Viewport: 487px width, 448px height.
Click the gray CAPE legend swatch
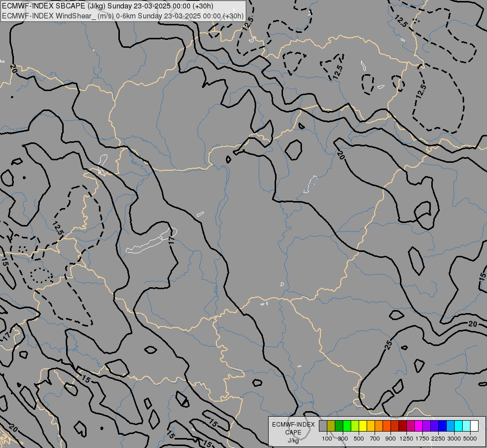pos(323,426)
